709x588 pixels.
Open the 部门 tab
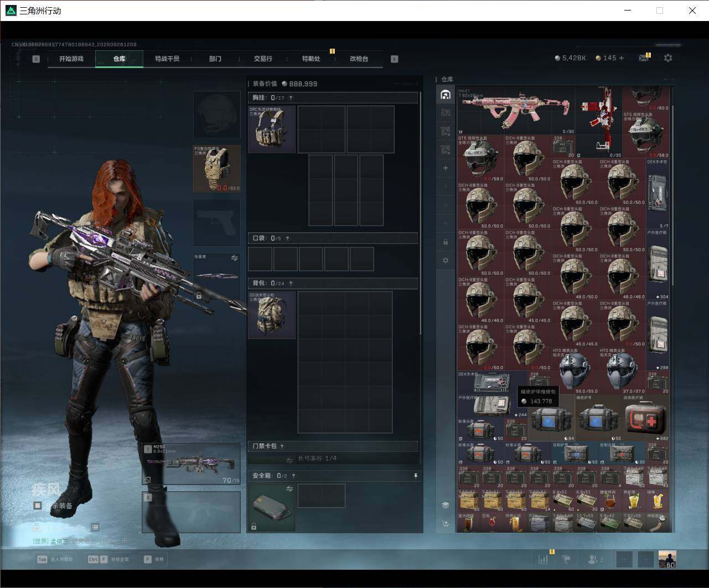coord(215,59)
